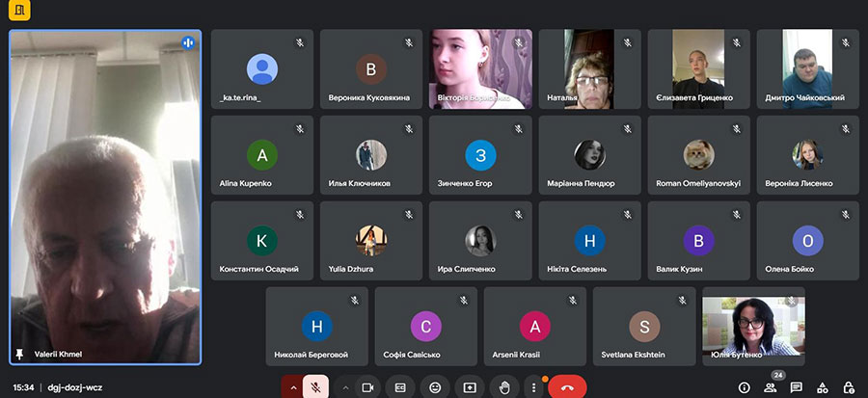This screenshot has height=398, width=868.
Task: Unpin Valerii Khmel using the pin icon
Action: (20, 354)
